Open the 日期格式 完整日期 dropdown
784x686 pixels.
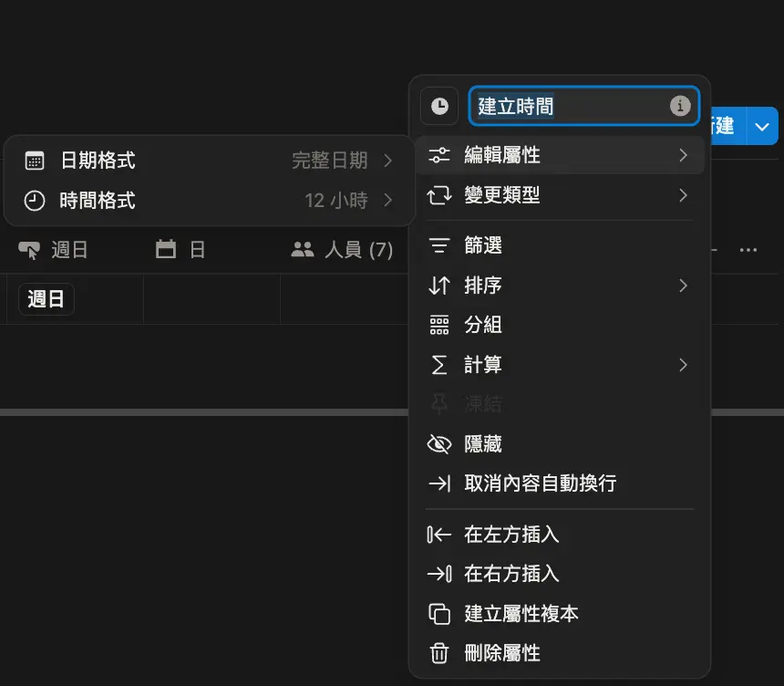point(342,161)
